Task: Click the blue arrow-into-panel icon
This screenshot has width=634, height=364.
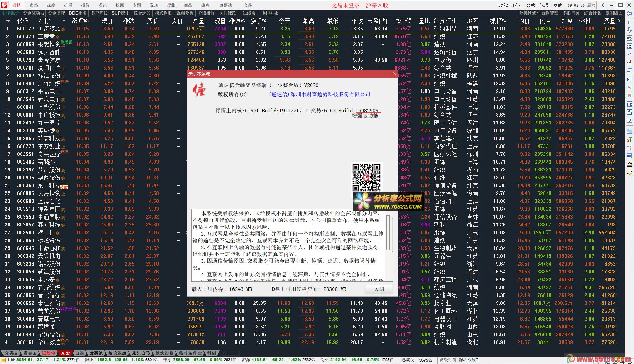Action: coord(629,156)
